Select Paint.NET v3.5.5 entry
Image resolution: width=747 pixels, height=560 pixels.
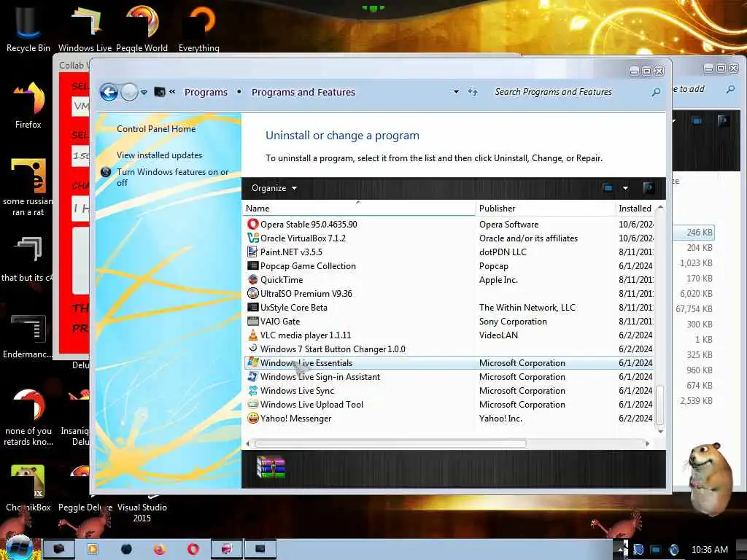coord(449,252)
